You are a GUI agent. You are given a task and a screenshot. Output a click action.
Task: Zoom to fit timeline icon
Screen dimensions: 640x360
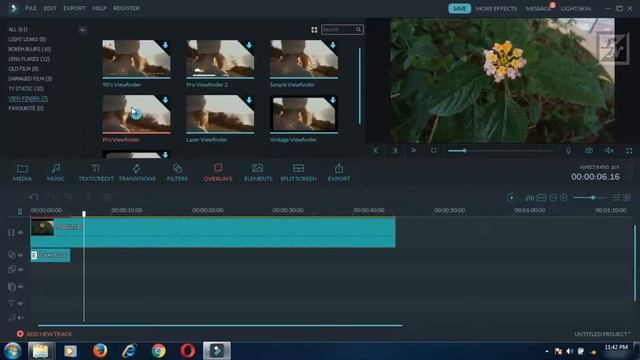point(542,198)
